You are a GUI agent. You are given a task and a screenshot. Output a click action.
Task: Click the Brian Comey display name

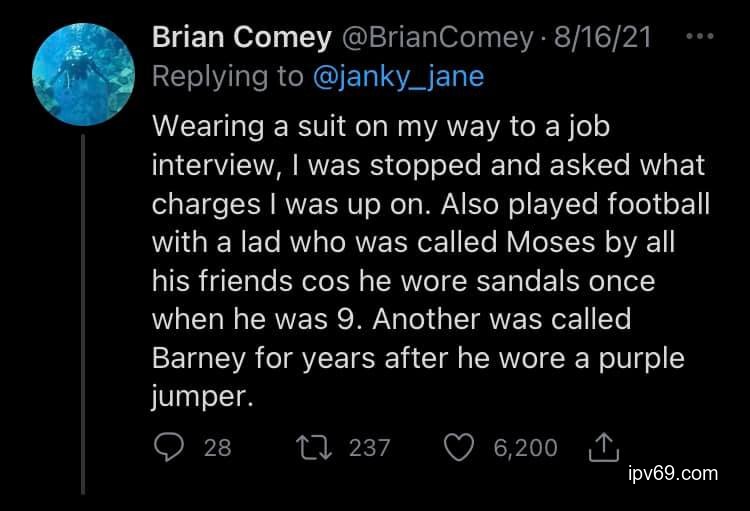click(x=241, y=38)
